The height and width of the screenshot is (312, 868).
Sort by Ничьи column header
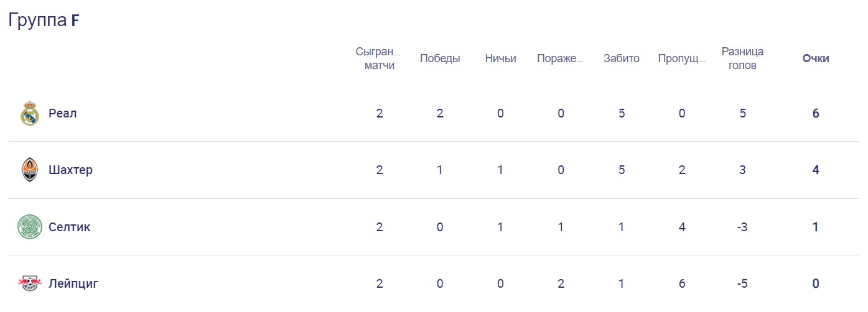click(500, 58)
